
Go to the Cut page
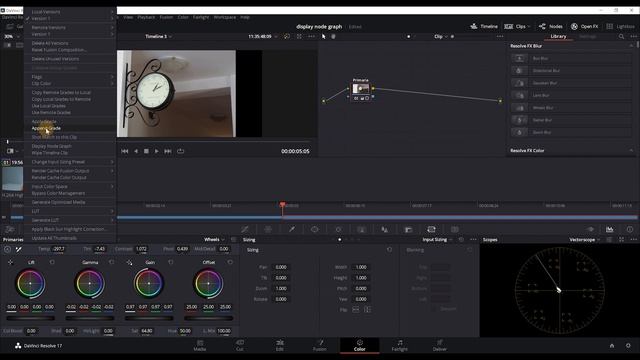click(x=240, y=345)
